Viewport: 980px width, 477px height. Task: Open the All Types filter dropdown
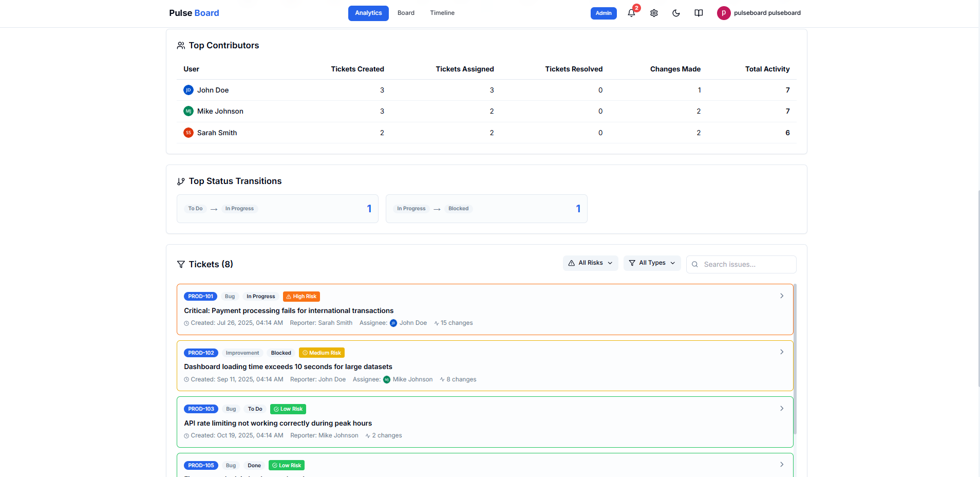coord(651,263)
